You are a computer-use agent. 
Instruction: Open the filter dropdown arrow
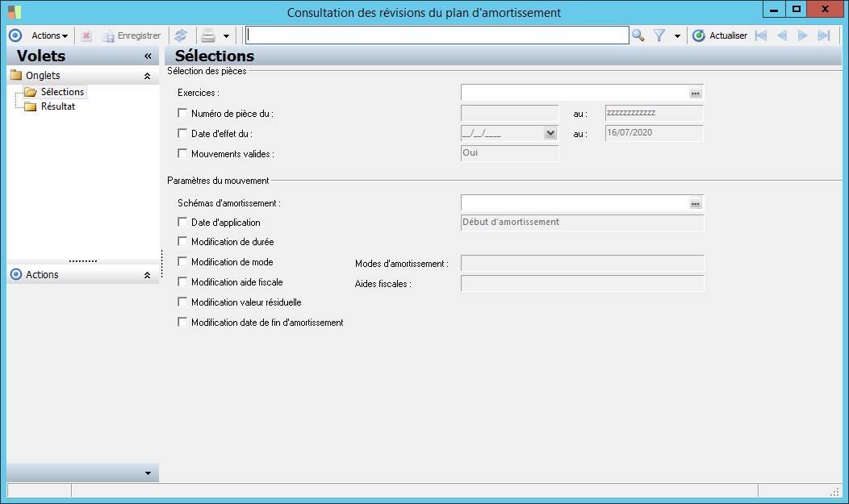677,36
